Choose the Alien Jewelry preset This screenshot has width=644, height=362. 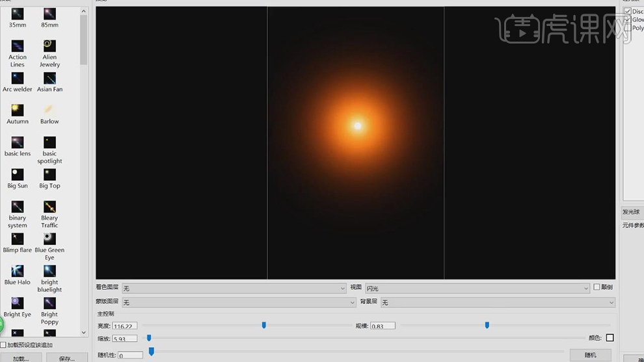point(49,53)
